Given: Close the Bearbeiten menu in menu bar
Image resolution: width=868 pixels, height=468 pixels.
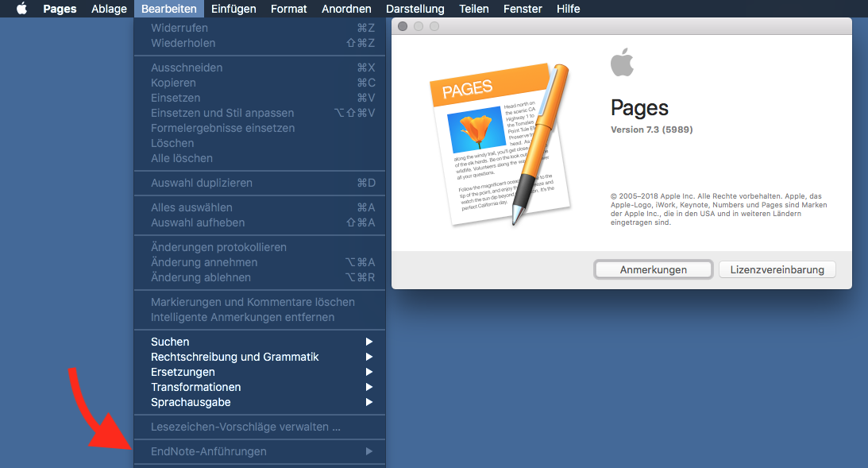Looking at the screenshot, I should coord(169,9).
